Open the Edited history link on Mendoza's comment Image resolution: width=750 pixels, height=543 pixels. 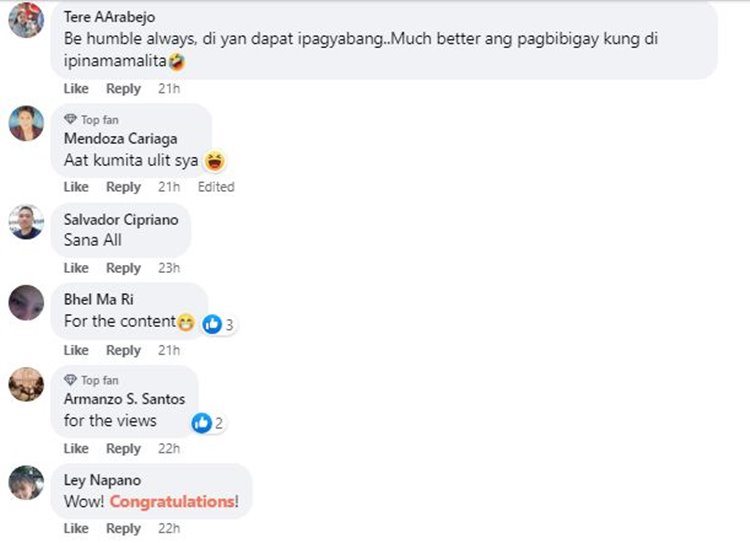(216, 187)
